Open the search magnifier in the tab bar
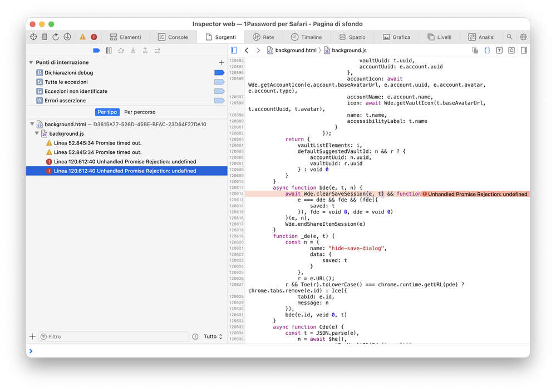This screenshot has width=556, height=392. pyautogui.click(x=509, y=37)
